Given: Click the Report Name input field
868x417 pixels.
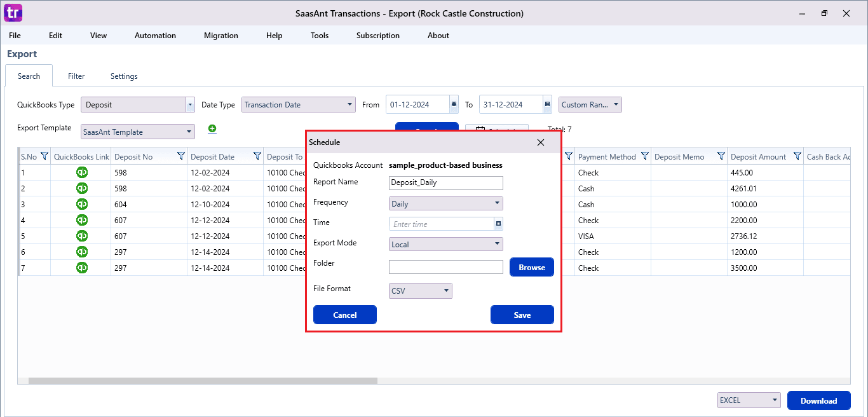Looking at the screenshot, I should (445, 182).
